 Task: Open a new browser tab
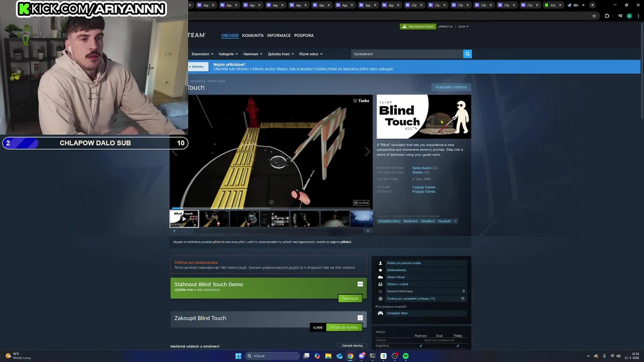pos(592,5)
